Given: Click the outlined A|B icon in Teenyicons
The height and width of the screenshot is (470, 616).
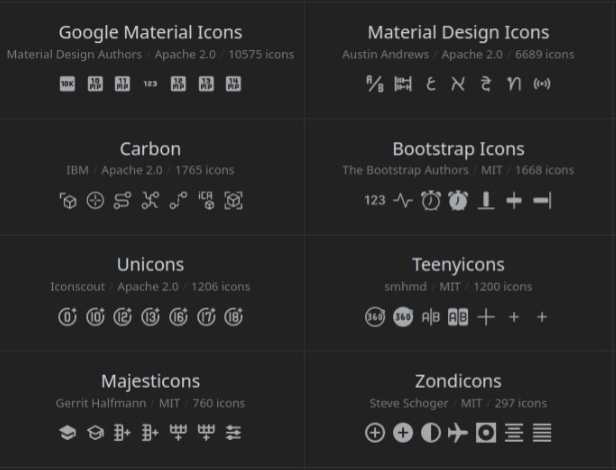Looking at the screenshot, I should pyautogui.click(x=431, y=317).
